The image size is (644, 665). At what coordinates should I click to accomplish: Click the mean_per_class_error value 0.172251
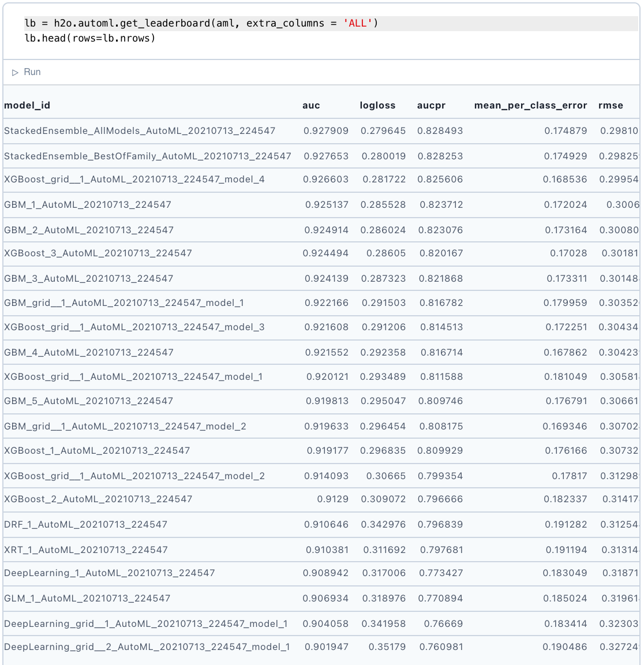tap(567, 327)
